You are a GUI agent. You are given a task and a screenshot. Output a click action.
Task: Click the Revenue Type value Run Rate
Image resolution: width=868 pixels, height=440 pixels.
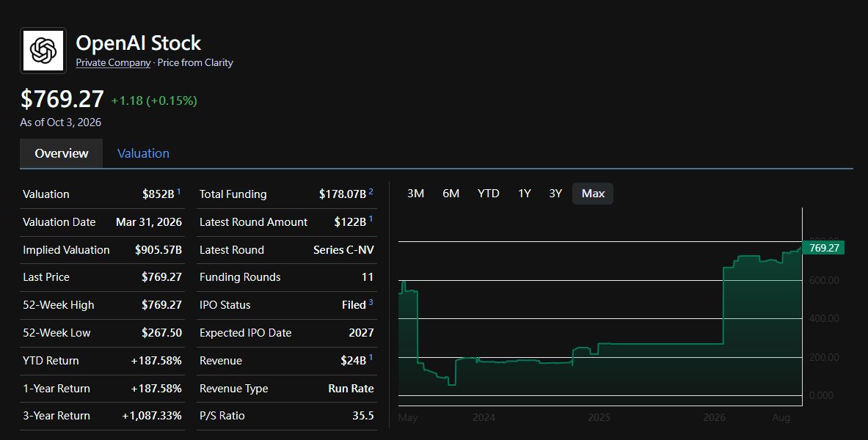[351, 389]
